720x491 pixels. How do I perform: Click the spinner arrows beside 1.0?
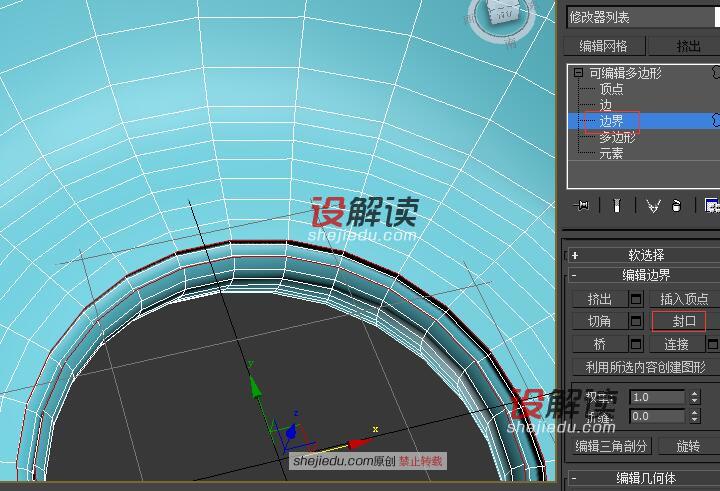tap(694, 397)
